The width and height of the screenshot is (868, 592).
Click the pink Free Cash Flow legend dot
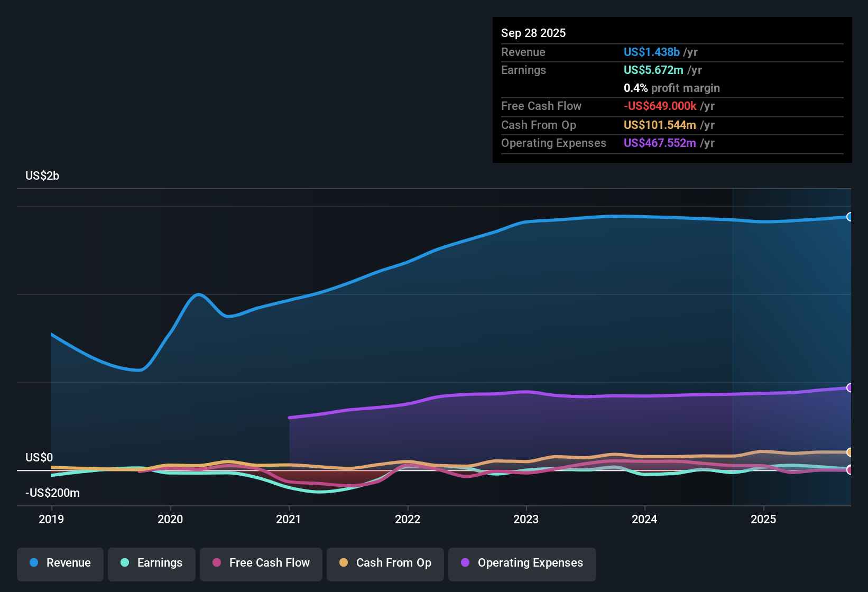216,563
